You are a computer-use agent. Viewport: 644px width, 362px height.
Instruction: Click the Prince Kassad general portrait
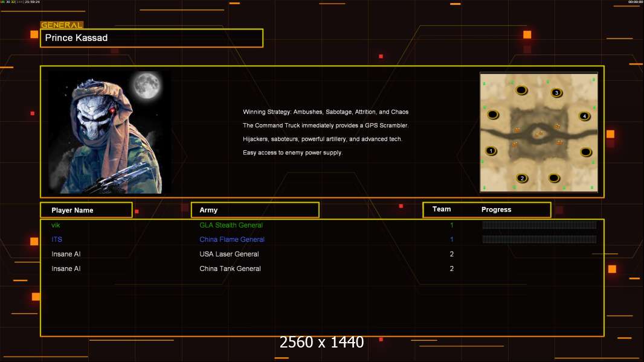tap(109, 132)
